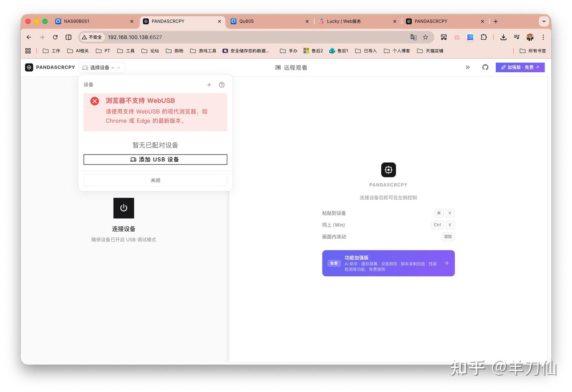
Task: Switch to the Lucky | Web服务 tab
Action: [357, 21]
